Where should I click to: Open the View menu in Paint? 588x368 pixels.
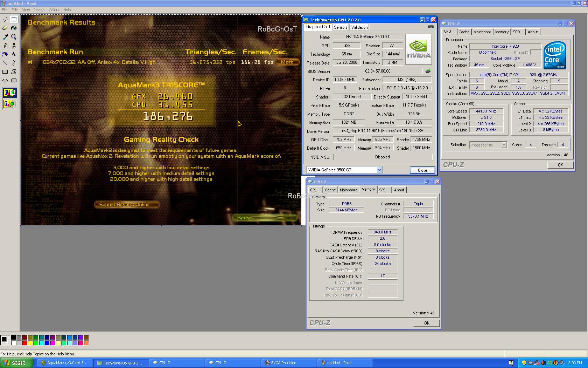point(26,10)
